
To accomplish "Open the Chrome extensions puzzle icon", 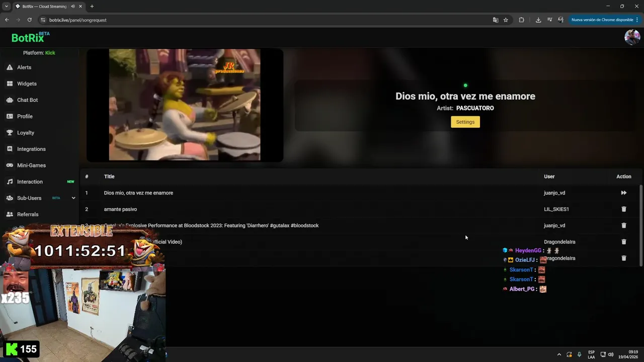I will (x=521, y=20).
